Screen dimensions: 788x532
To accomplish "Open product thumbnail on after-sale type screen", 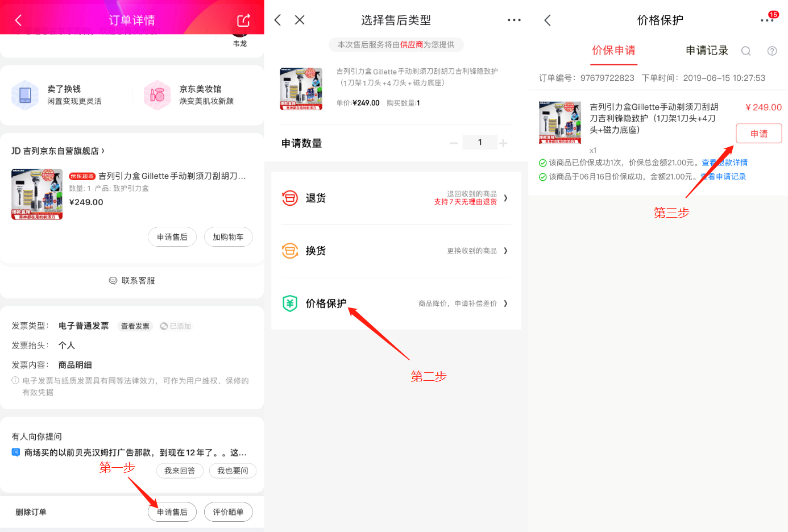I will click(x=301, y=89).
